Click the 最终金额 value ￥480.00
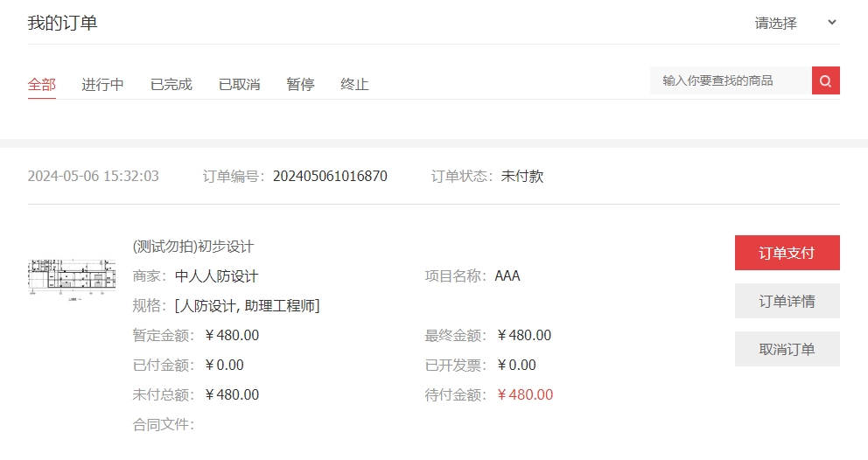The width and height of the screenshot is (868, 460). pos(523,336)
